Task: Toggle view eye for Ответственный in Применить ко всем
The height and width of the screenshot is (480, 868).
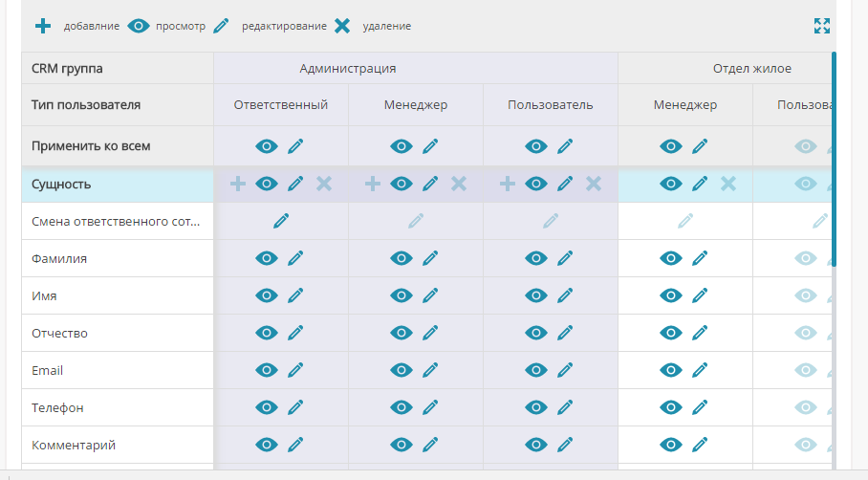Action: click(x=267, y=146)
